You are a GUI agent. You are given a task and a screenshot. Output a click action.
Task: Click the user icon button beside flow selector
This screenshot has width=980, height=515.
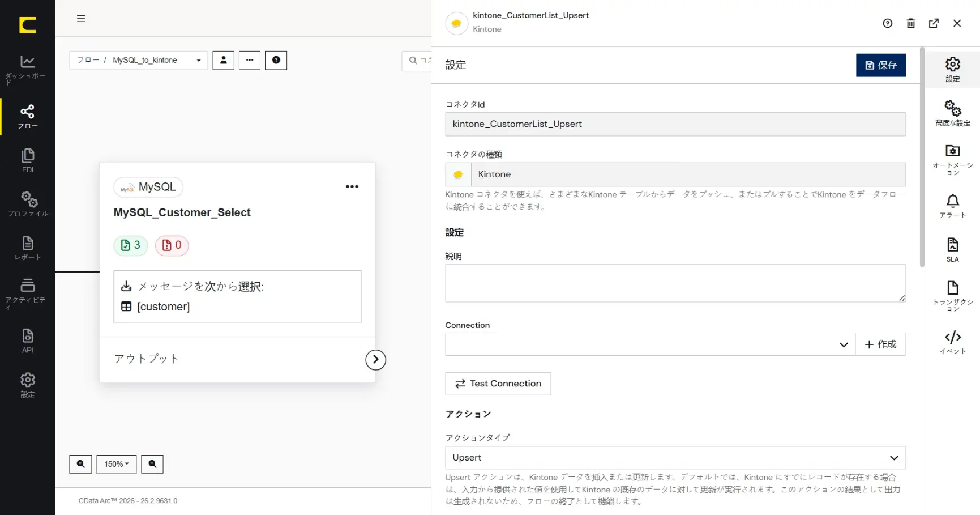[224, 60]
